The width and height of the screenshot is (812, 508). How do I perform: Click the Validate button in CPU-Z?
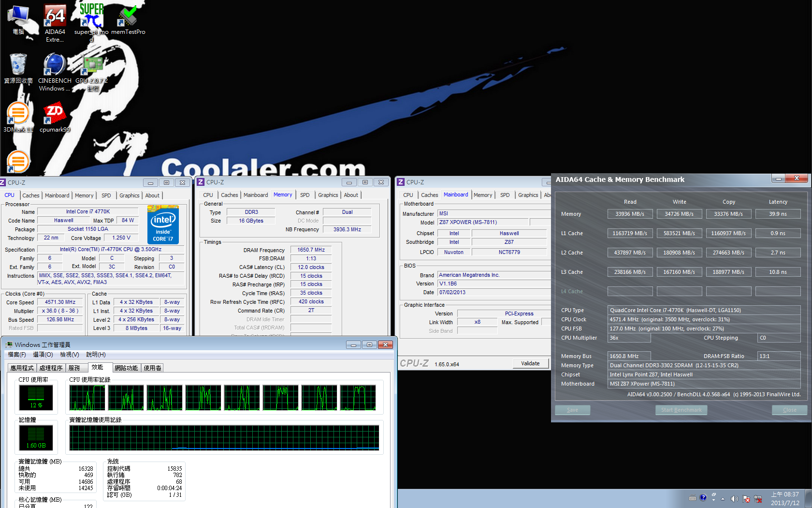pyautogui.click(x=530, y=363)
